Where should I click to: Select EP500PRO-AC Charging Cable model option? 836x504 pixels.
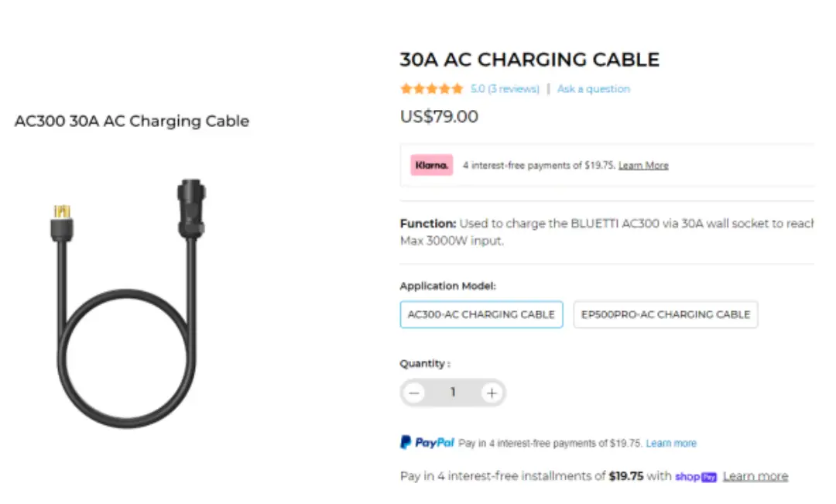[x=665, y=314]
